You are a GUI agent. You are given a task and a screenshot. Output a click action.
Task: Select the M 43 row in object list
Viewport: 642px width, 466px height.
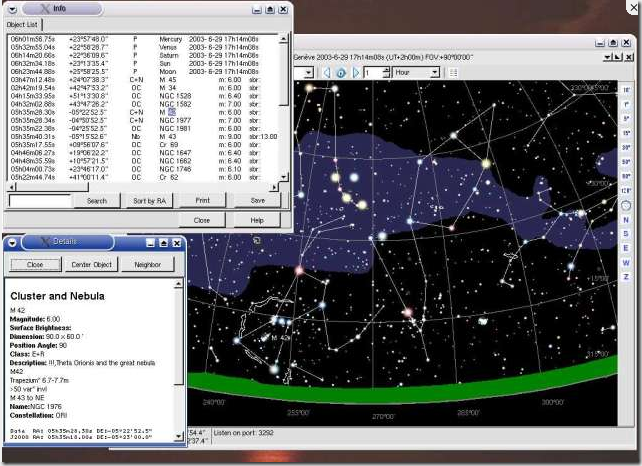143,136
